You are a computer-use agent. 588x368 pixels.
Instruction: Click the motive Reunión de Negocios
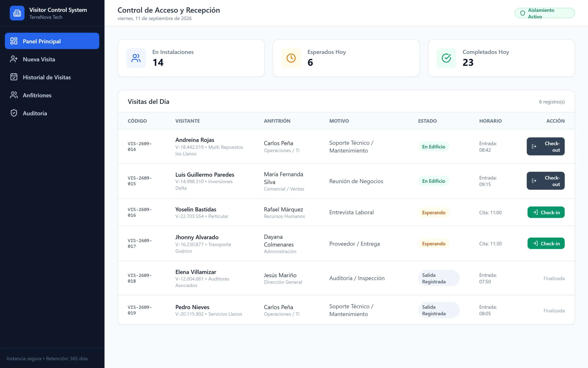click(x=356, y=181)
